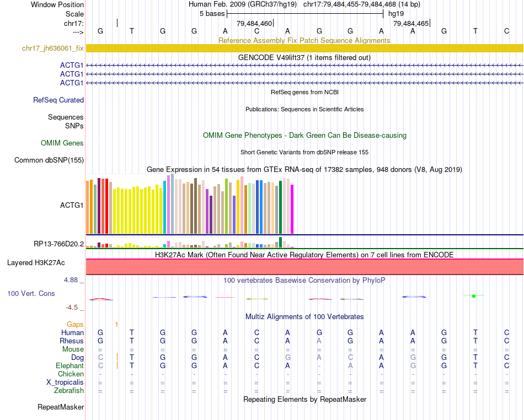524x420 pixels.
Task: Click the chr17:79,484,455-79,484,468 position range text
Action: [x=350, y=4]
